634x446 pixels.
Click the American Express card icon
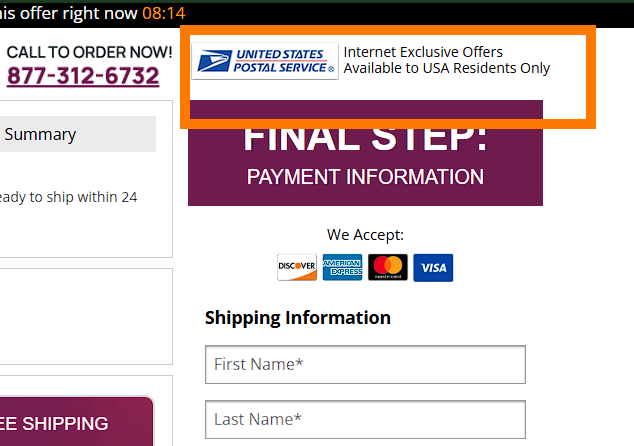[342, 268]
